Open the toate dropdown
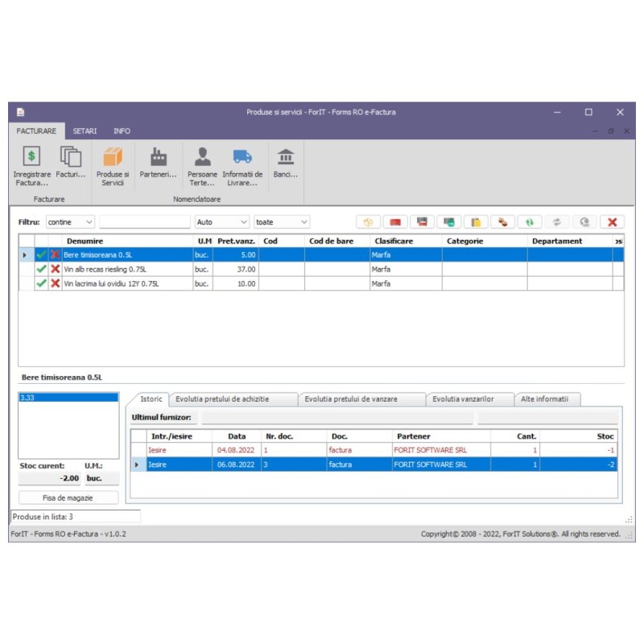Viewport: 644px width, 644px height. point(282,221)
